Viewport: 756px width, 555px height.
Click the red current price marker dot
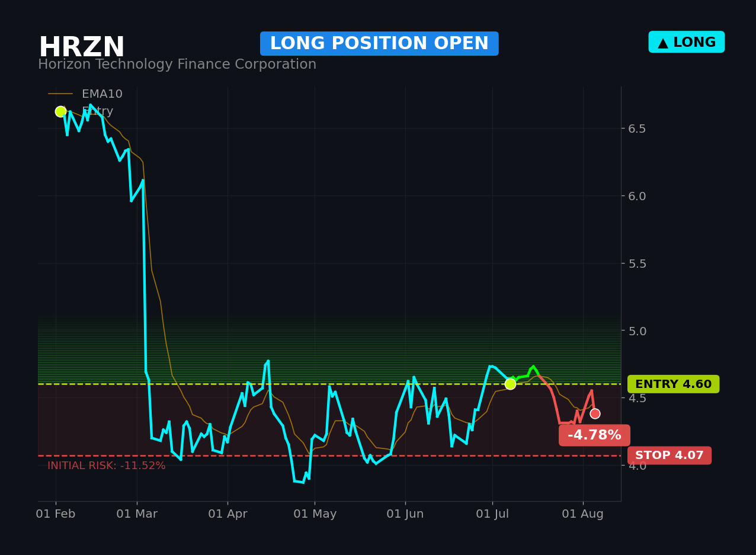coord(595,413)
